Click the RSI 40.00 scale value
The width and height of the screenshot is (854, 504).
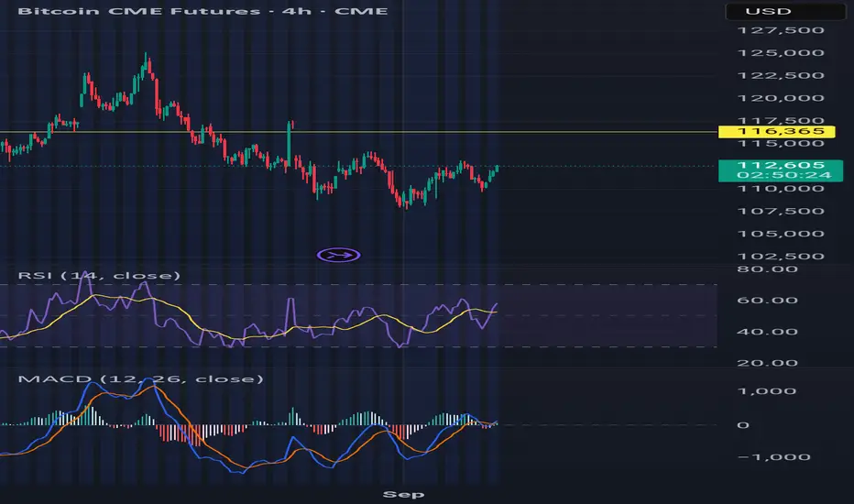coord(767,332)
